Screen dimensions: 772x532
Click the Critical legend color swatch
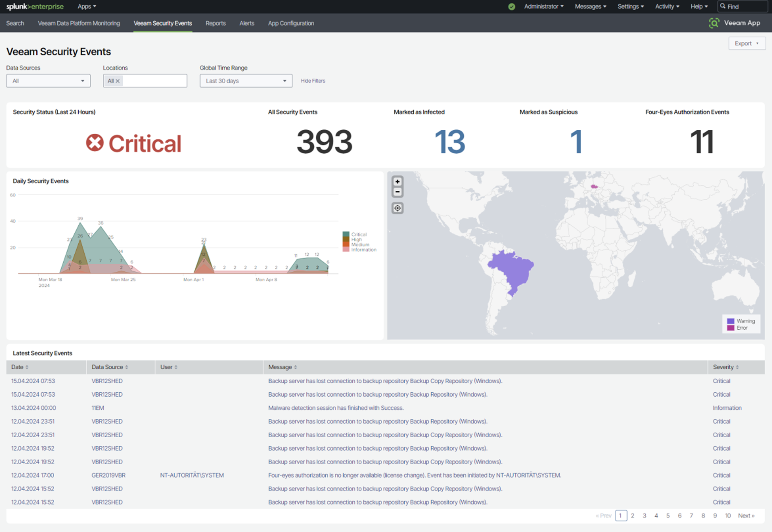(x=346, y=234)
